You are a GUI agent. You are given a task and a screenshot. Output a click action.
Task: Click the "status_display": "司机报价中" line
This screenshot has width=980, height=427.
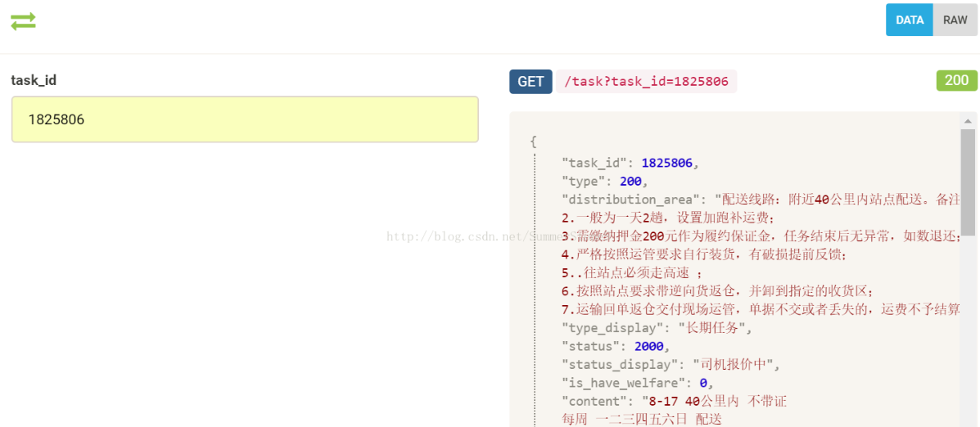pyautogui.click(x=671, y=363)
